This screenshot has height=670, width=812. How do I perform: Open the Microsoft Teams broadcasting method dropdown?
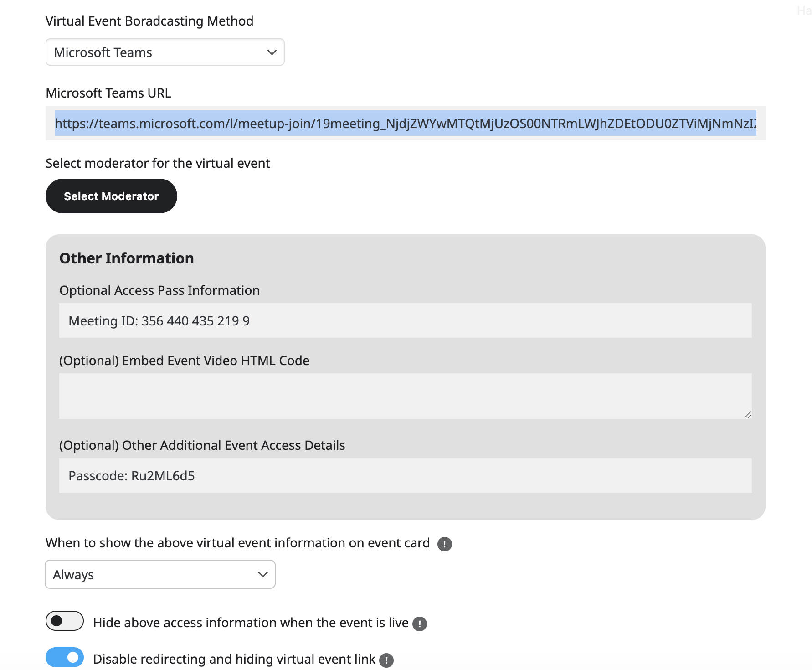[165, 52]
